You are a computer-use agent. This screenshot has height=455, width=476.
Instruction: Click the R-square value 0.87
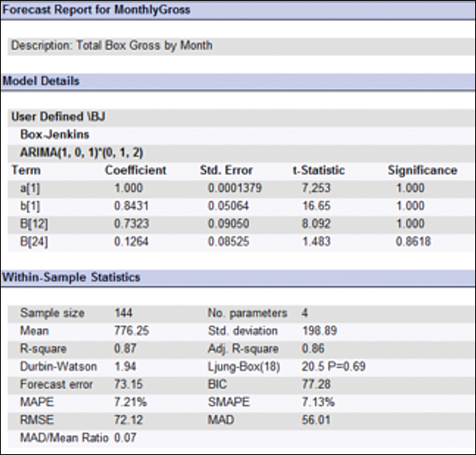tap(125, 348)
